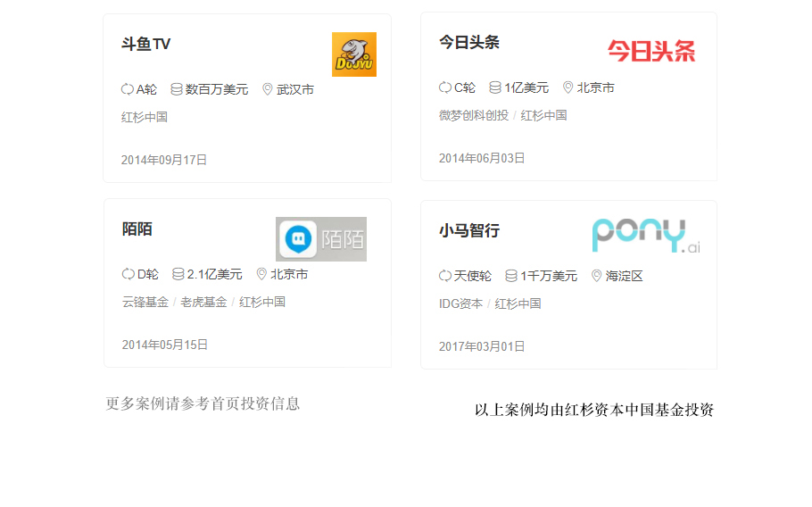The width and height of the screenshot is (812, 507).
Task: Click the date 2014年05月15日
Action: [x=165, y=345]
